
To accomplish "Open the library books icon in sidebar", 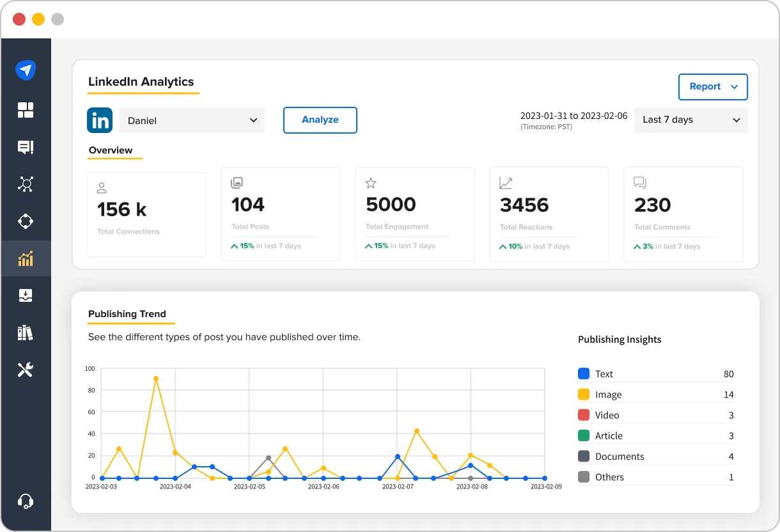I will [x=26, y=332].
